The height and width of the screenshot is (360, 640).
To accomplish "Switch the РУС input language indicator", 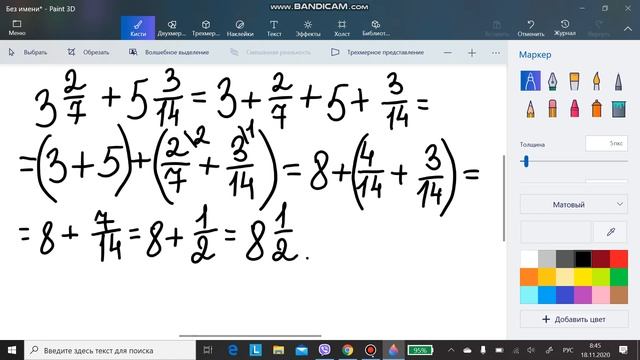I will [x=568, y=350].
